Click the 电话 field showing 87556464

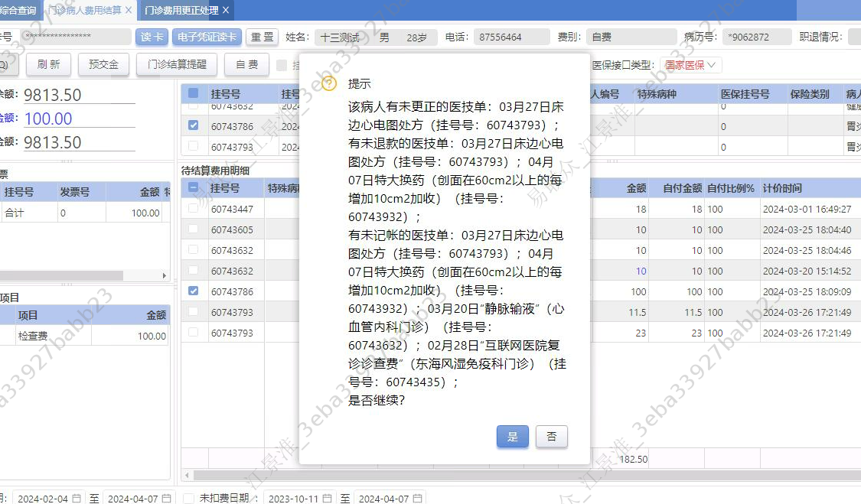click(x=511, y=37)
